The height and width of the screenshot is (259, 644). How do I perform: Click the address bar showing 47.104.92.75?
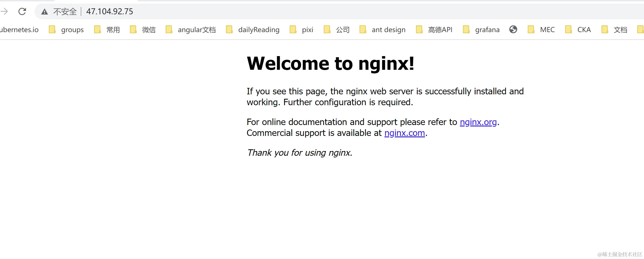pos(109,11)
